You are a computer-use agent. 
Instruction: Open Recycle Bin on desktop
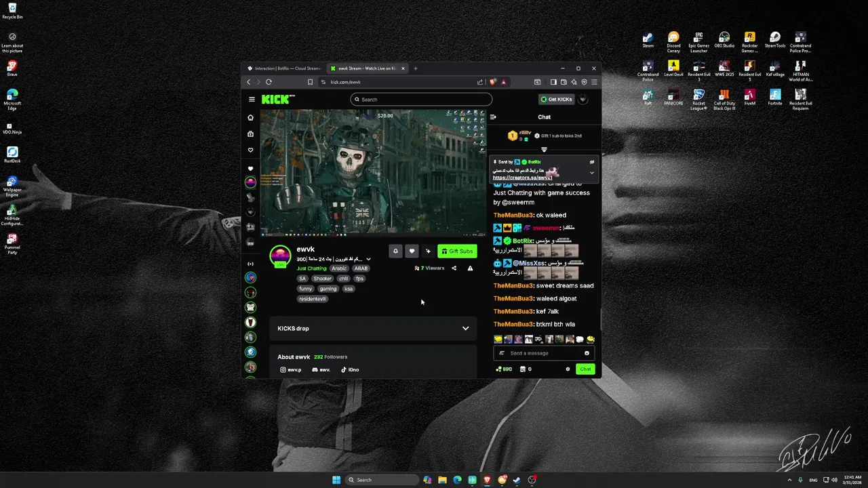pyautogui.click(x=12, y=12)
